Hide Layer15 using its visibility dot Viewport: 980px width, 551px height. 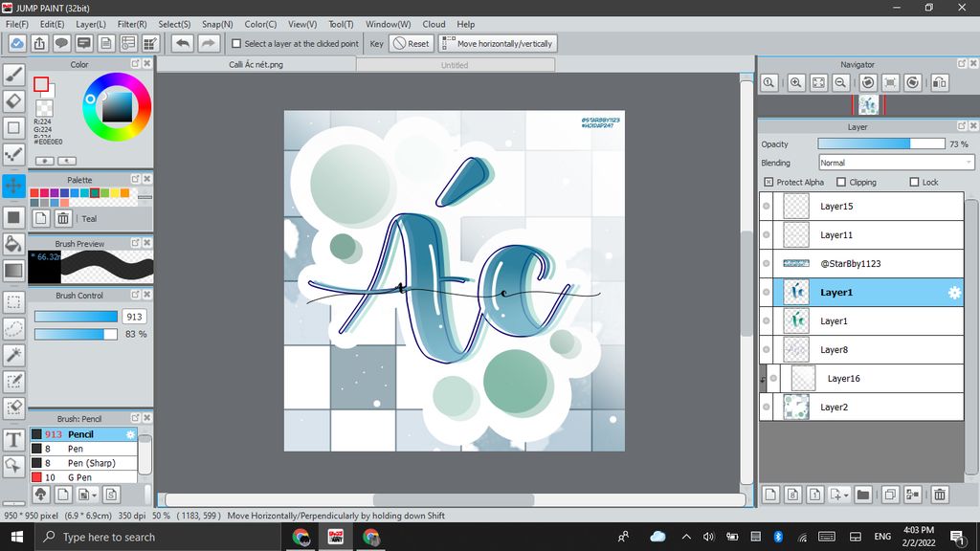[x=767, y=207]
